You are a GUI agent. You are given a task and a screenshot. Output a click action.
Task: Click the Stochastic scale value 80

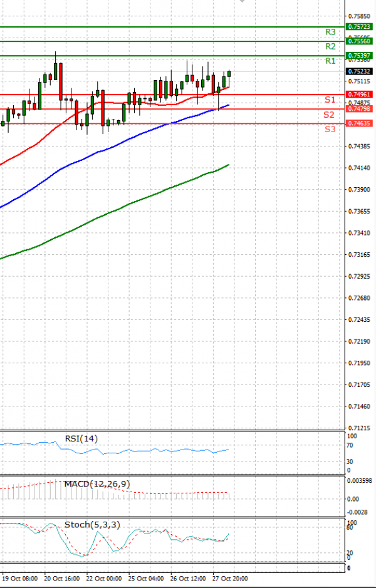(351, 528)
